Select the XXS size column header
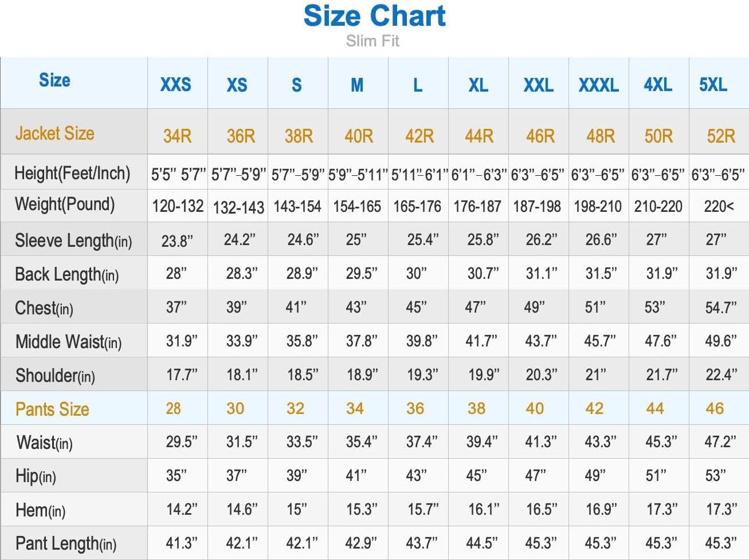749x560 pixels. click(176, 85)
